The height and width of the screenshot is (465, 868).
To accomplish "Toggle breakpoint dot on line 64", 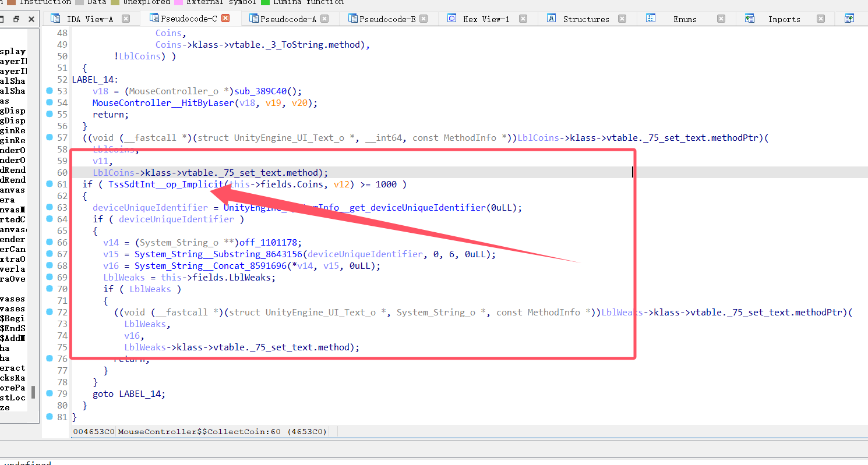I will point(50,219).
